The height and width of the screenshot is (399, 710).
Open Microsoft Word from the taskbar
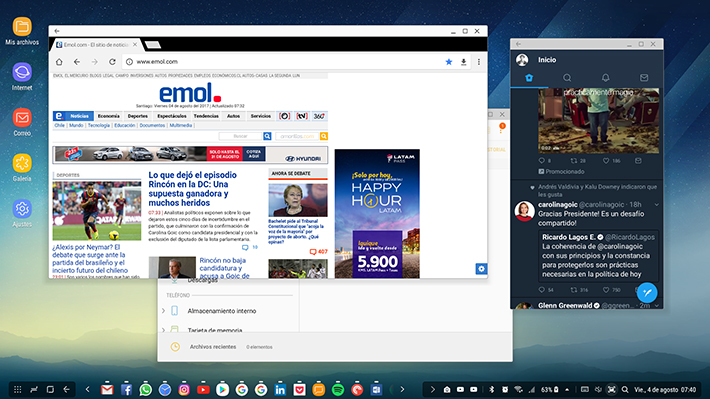pyautogui.click(x=376, y=389)
